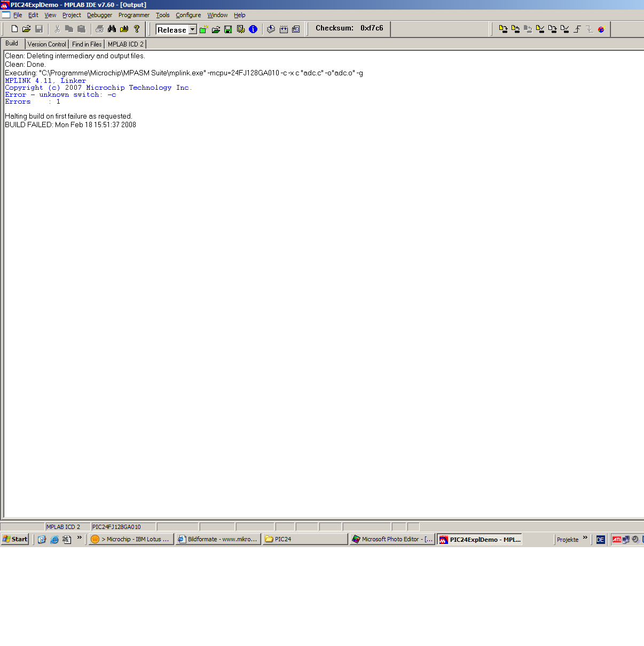Open the Configure menu
Image resolution: width=644 pixels, height=646 pixels.
[x=189, y=15]
